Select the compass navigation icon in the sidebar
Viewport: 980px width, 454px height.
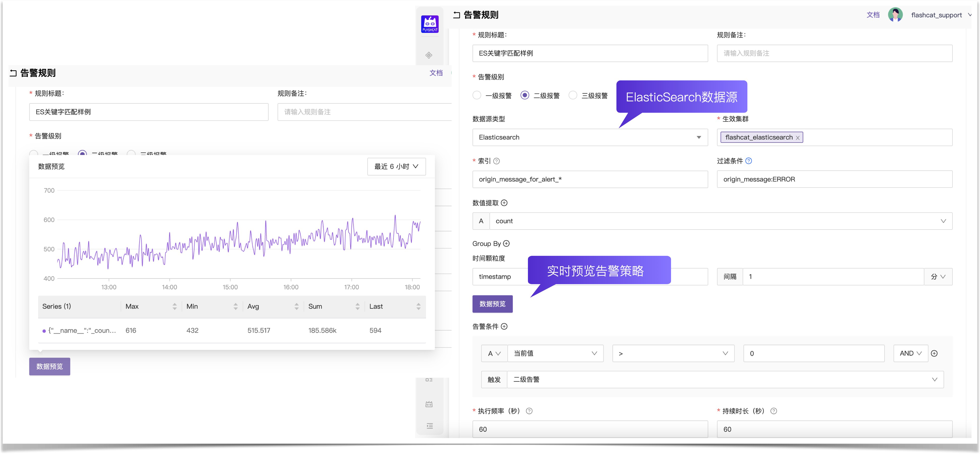click(x=429, y=55)
